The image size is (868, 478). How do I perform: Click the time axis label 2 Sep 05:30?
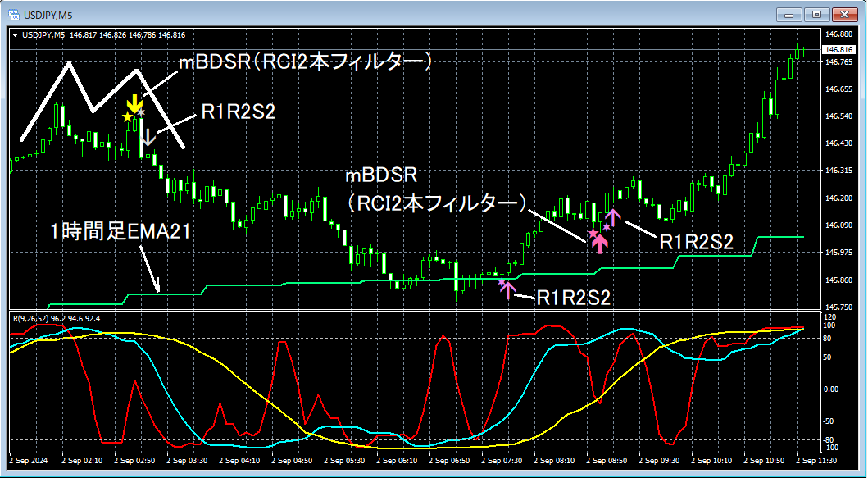(343, 460)
